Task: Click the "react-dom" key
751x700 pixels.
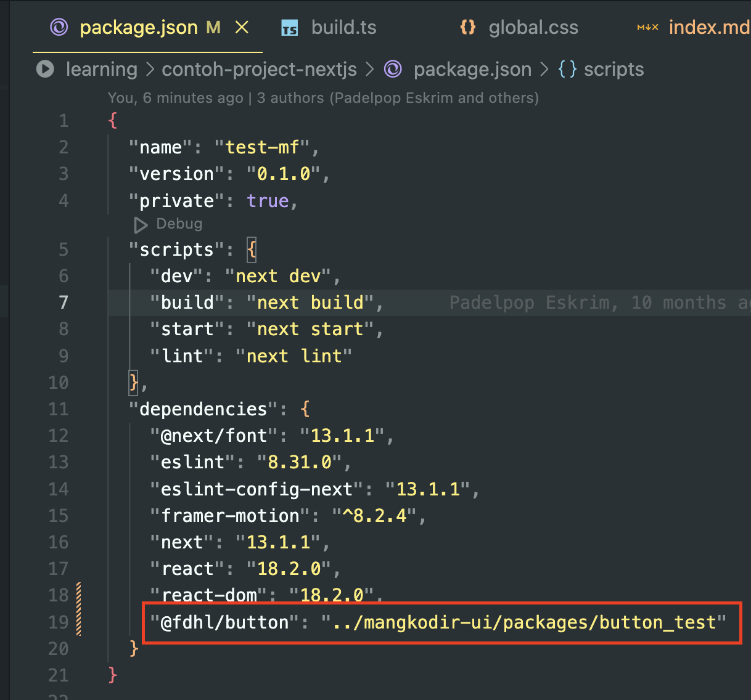Action: (x=208, y=595)
